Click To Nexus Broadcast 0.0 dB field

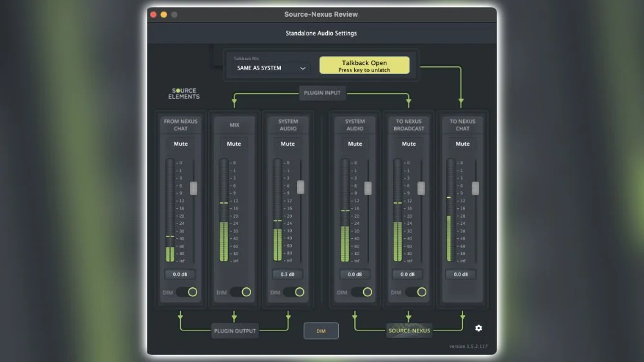[408, 274]
